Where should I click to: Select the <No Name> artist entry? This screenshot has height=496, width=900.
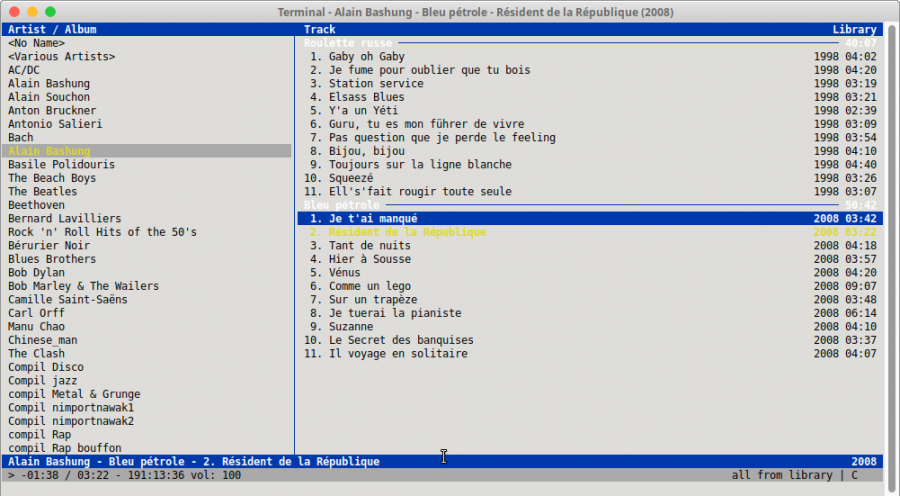(36, 43)
